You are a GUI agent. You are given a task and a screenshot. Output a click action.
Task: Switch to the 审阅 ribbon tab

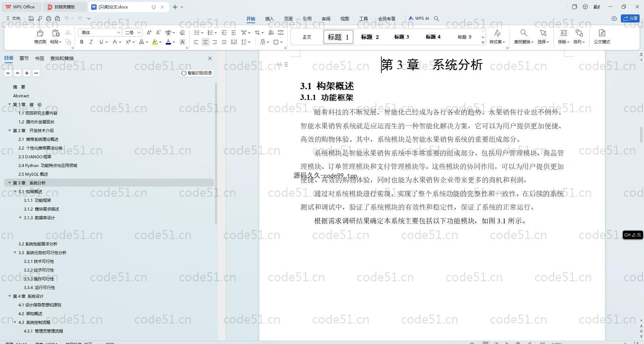[x=326, y=19]
